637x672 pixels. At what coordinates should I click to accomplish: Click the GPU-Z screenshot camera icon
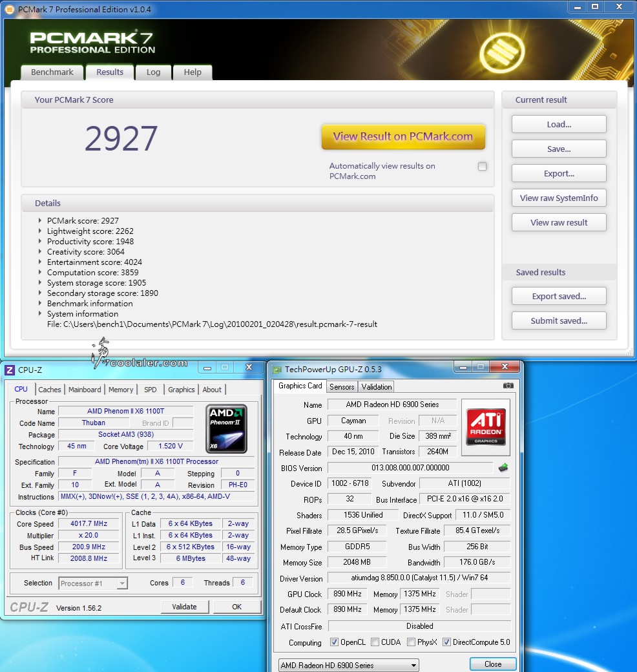(x=508, y=386)
